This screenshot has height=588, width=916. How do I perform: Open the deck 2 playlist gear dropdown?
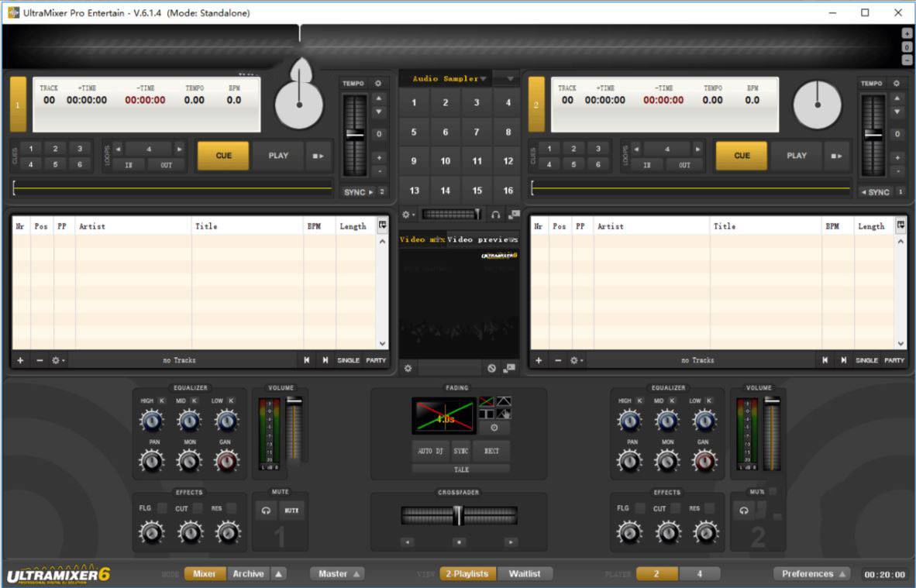tap(576, 360)
